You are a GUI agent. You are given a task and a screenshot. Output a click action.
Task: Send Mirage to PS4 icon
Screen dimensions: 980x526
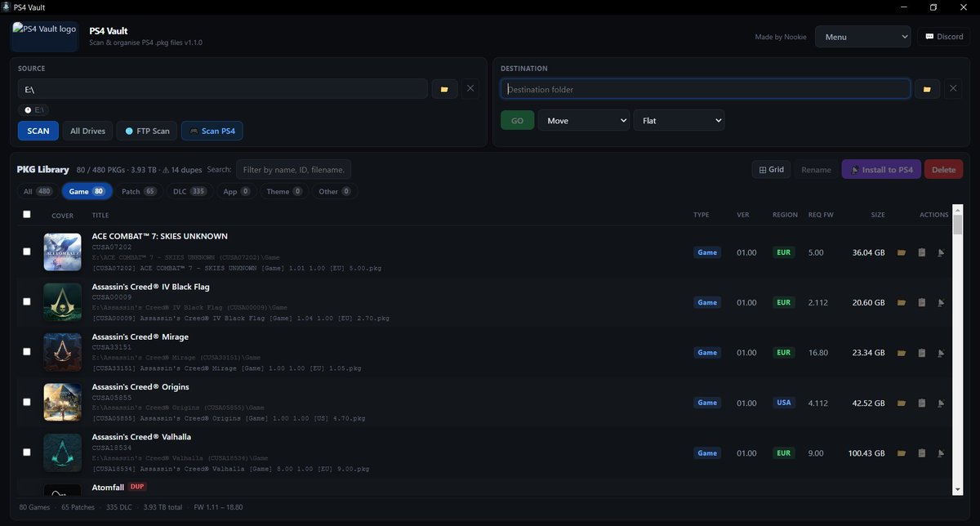click(941, 354)
